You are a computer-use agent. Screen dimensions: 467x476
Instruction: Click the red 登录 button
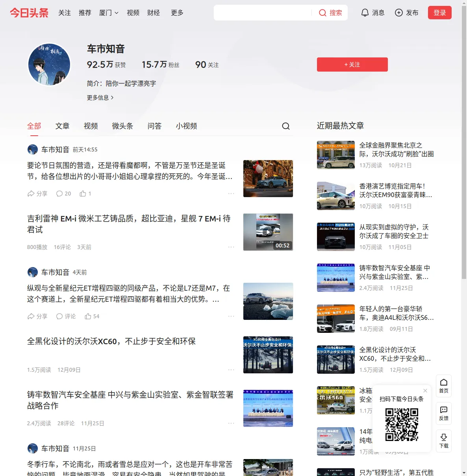pyautogui.click(x=440, y=13)
